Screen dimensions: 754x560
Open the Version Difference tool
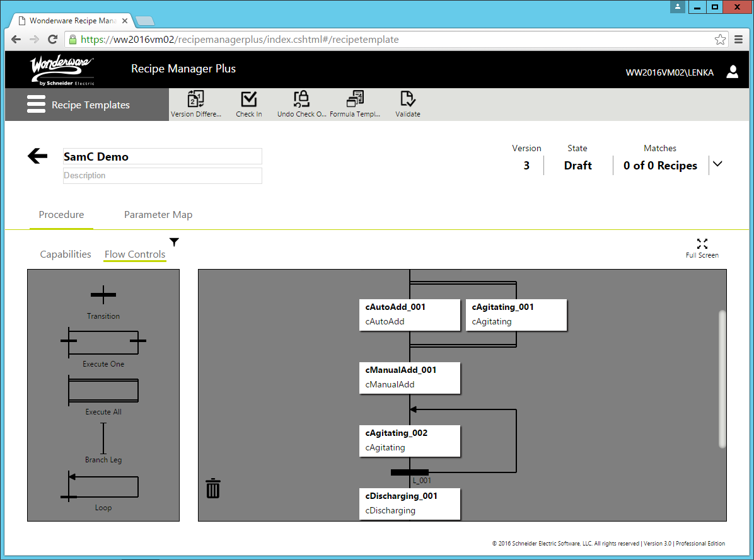point(195,103)
